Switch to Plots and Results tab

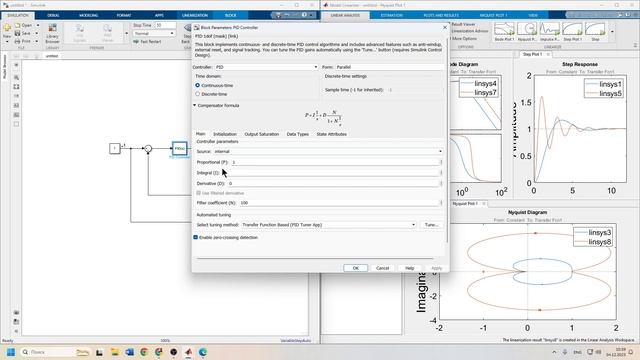click(441, 15)
